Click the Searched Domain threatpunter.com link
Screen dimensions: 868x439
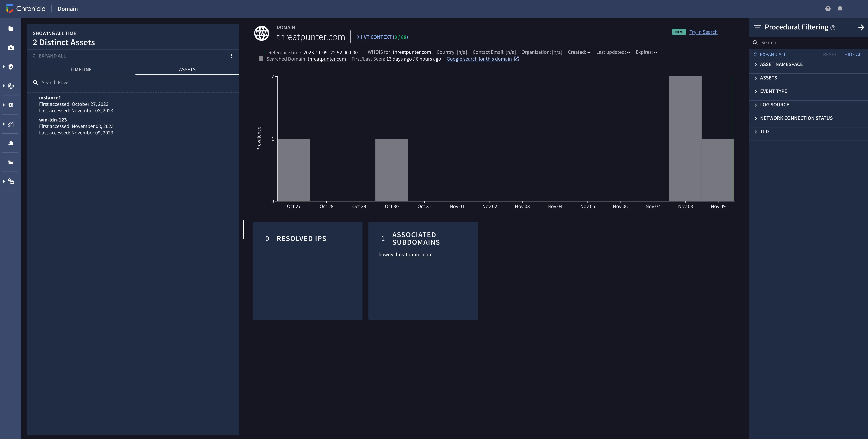[327, 59]
